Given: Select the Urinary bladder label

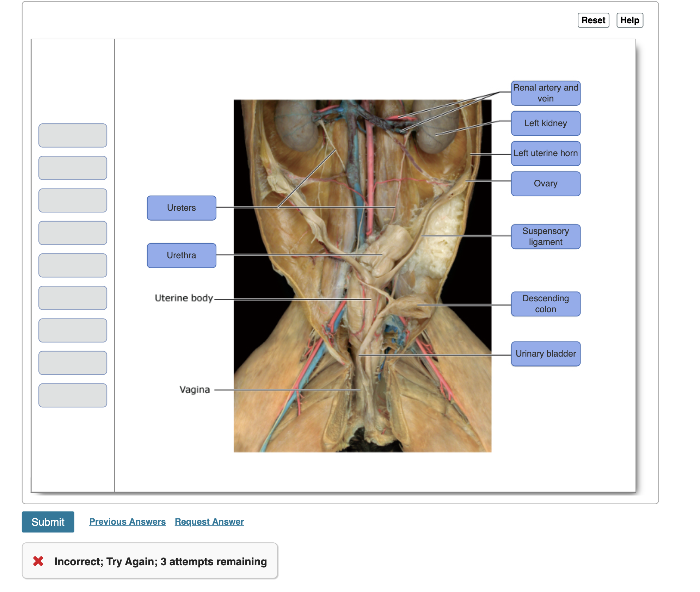Looking at the screenshot, I should (545, 354).
